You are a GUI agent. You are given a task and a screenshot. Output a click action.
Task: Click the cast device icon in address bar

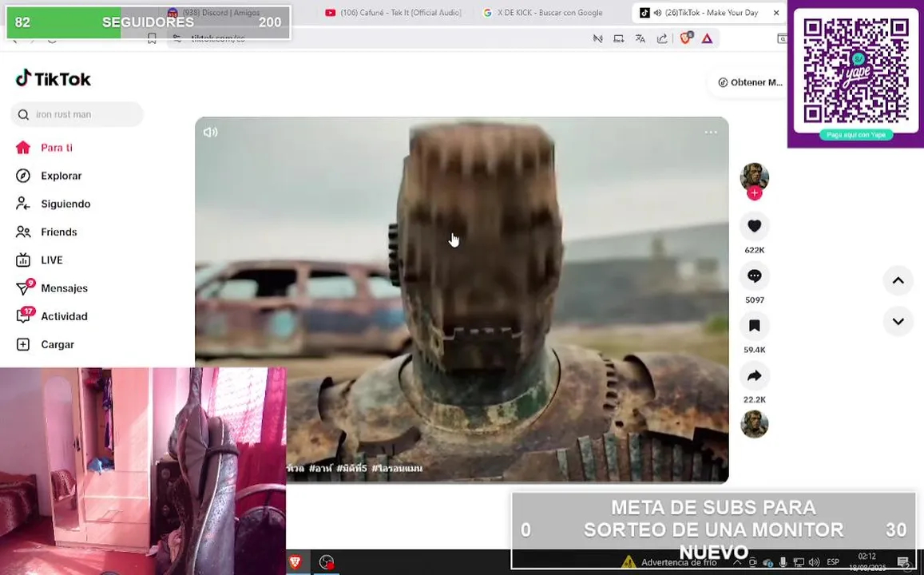[619, 38]
